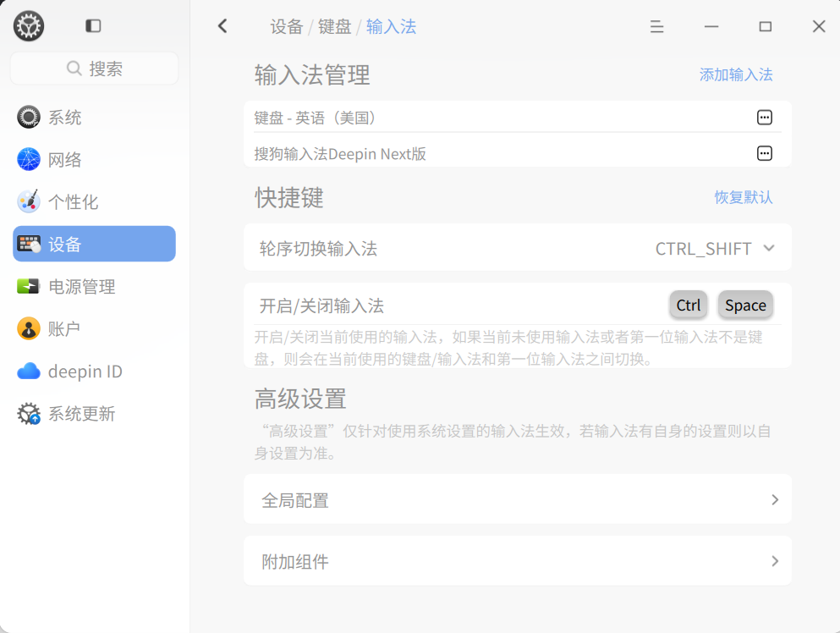This screenshot has height=633, width=840.
Task: Click the Ctrl shortcut key button
Action: 689,305
